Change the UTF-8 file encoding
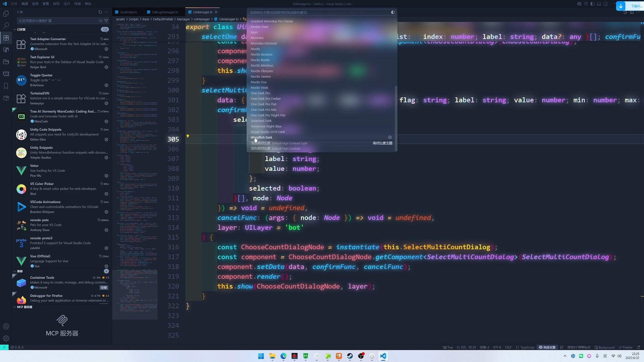This screenshot has width=644, height=362. coord(497,347)
